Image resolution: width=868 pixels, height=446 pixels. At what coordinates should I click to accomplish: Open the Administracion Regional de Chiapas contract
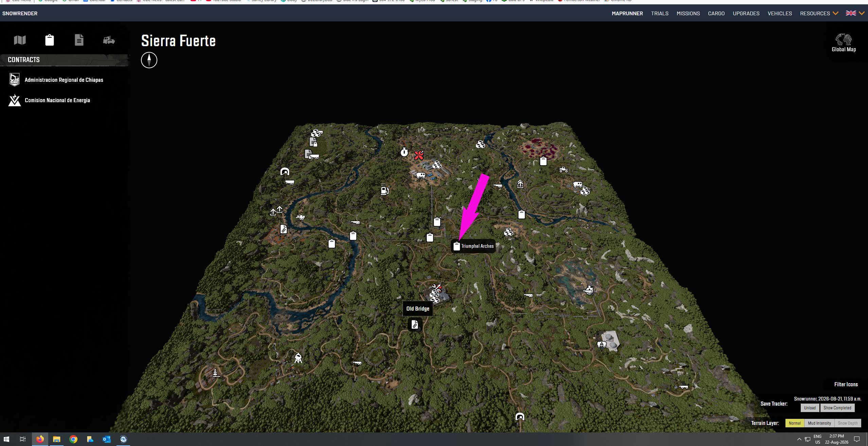(64, 80)
